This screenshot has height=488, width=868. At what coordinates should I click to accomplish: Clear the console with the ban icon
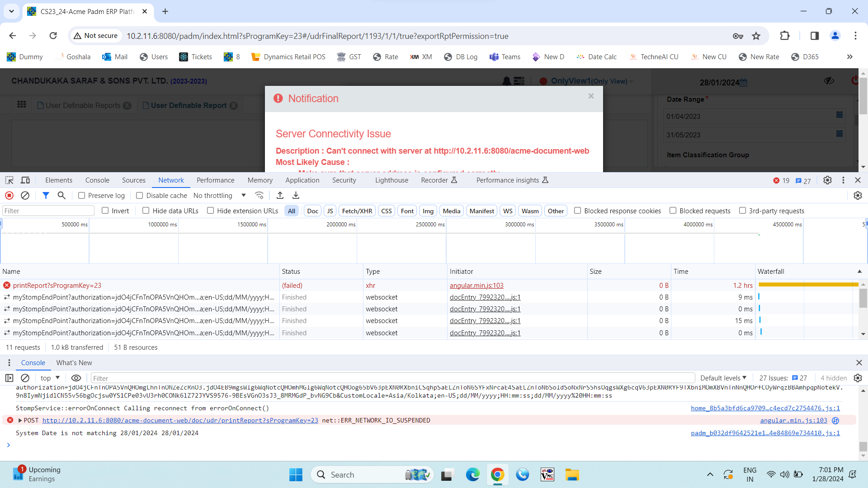tap(25, 378)
